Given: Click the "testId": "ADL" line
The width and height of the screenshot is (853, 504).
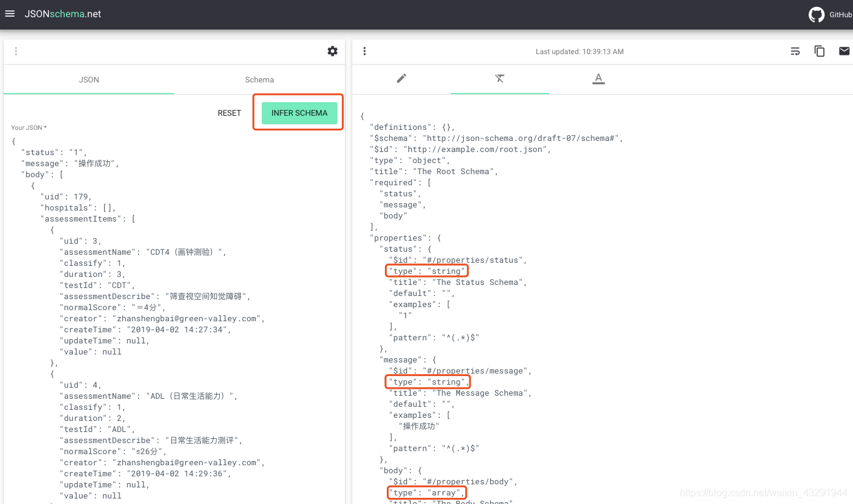Looking at the screenshot, I should [x=97, y=430].
